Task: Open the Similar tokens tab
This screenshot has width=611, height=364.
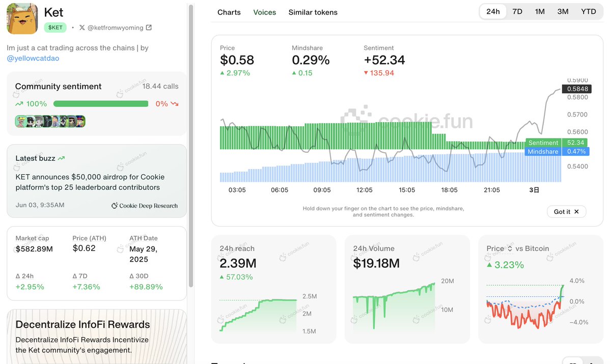Action: (x=313, y=12)
